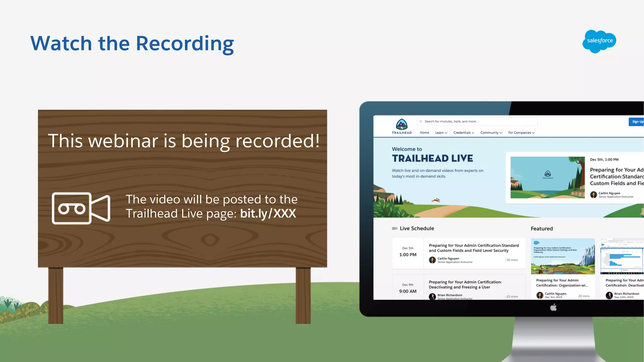The image size is (644, 362).
Task: Open the Standard and Custom Fields schedule title
Action: point(474,248)
